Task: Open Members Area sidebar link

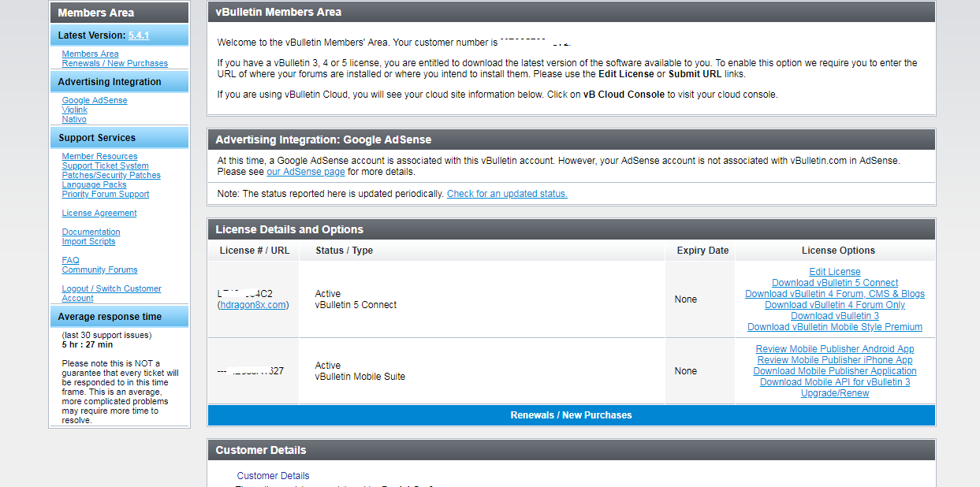Action: point(90,54)
